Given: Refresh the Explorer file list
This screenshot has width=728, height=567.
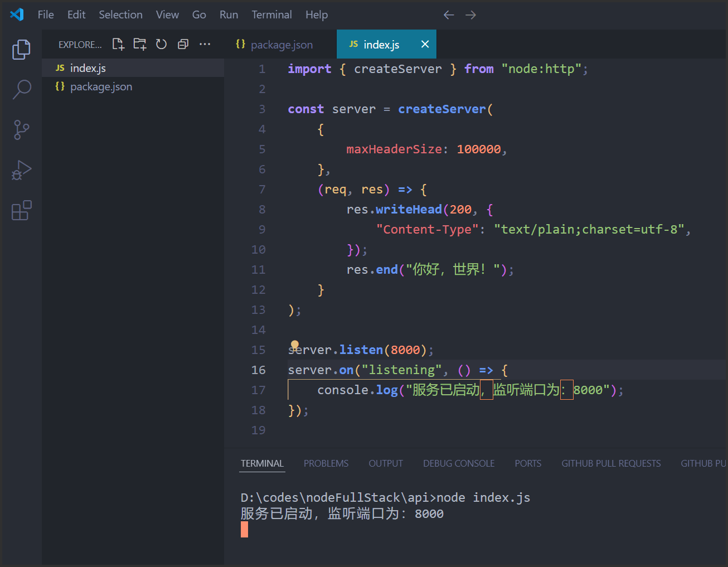Looking at the screenshot, I should 162,45.
